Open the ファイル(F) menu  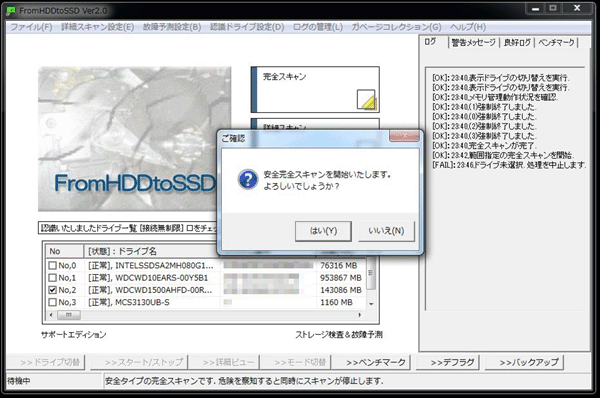(x=31, y=27)
